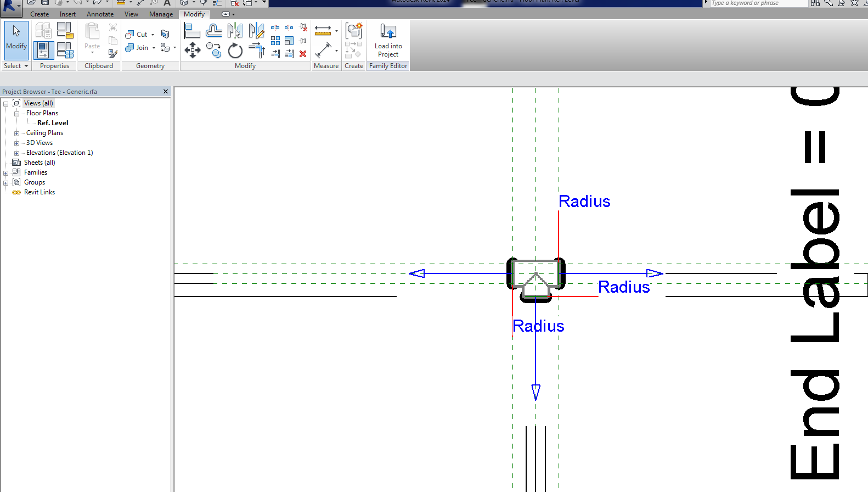Click Load into Project button

tap(388, 40)
